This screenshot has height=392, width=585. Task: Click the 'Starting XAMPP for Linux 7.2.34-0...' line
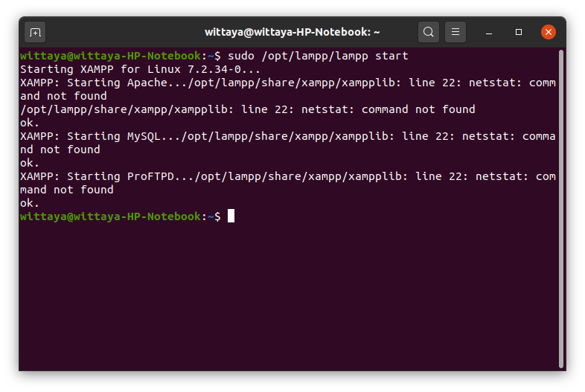pyautogui.click(x=140, y=69)
